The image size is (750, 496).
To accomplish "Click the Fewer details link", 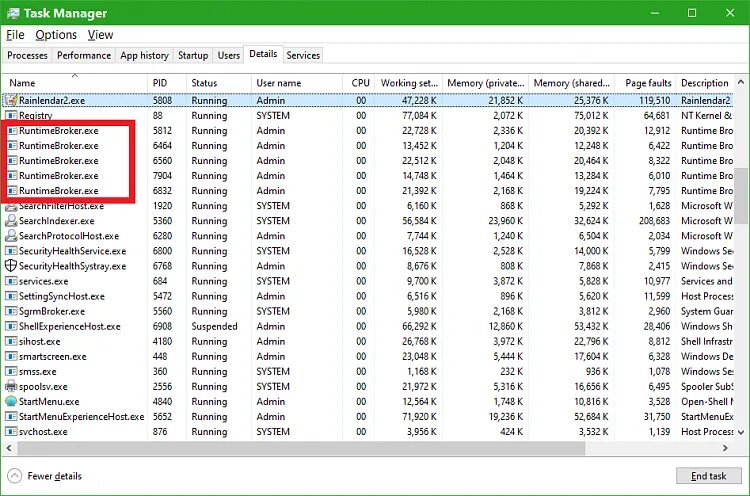I will (x=55, y=476).
